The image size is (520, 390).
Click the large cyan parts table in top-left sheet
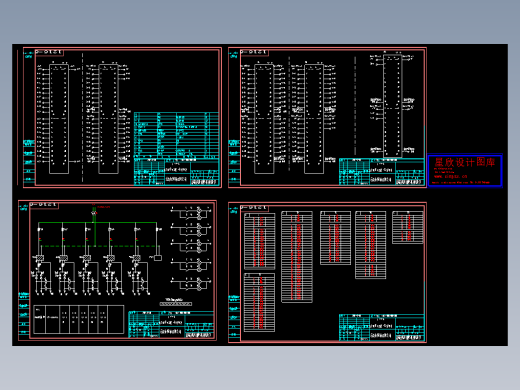click(176, 135)
